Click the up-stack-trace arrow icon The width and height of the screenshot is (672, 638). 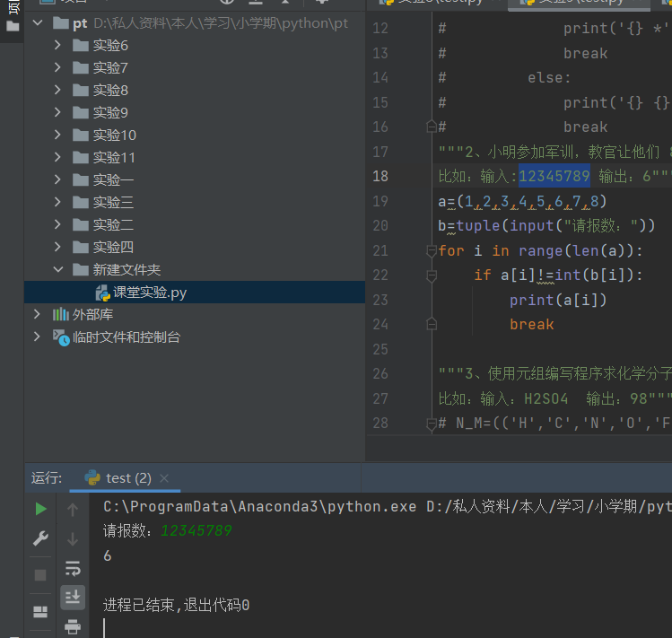(x=73, y=510)
